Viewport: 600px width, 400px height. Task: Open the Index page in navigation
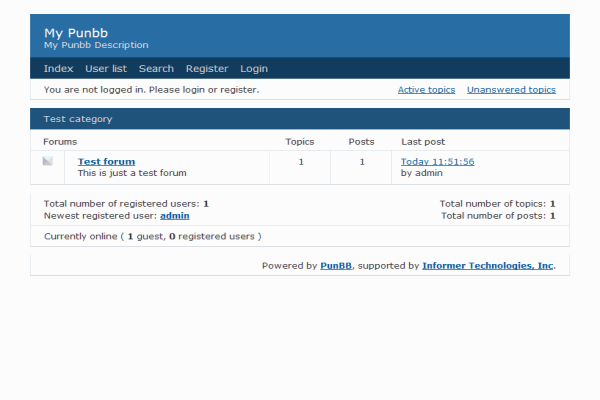click(x=58, y=69)
